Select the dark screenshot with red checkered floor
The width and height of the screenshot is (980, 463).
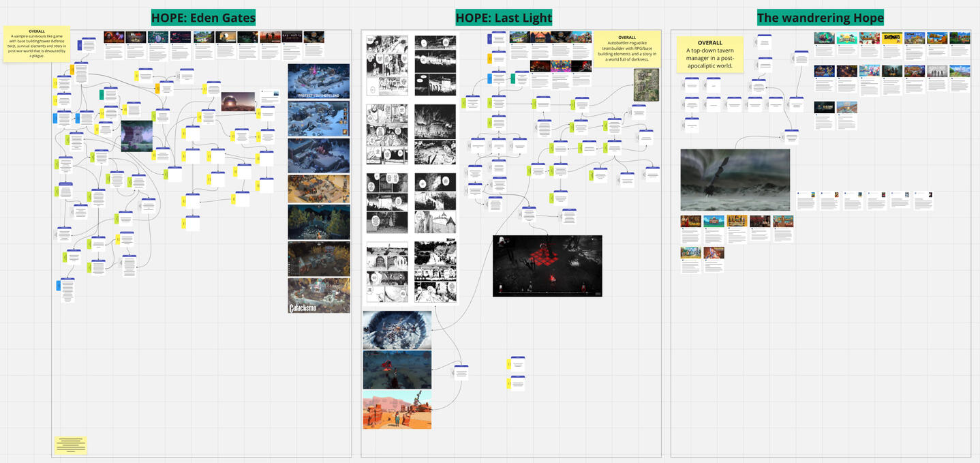point(547,266)
